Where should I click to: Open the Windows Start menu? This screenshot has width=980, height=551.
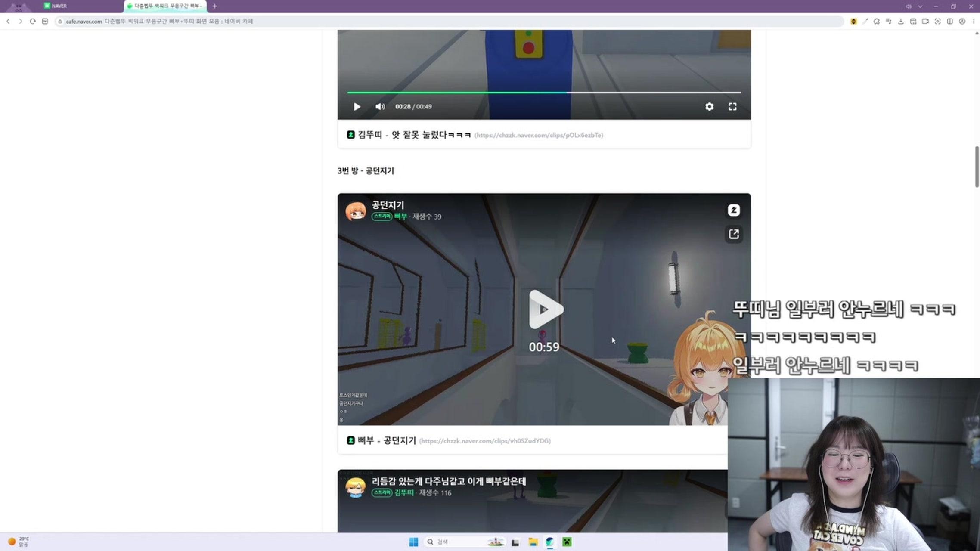point(413,542)
